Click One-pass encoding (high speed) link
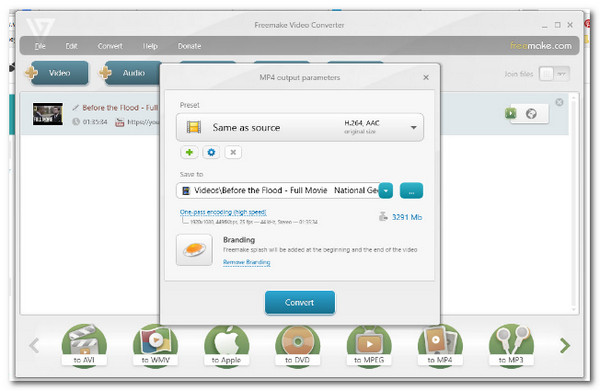Image resolution: width=600 pixels, height=391 pixels. (223, 212)
